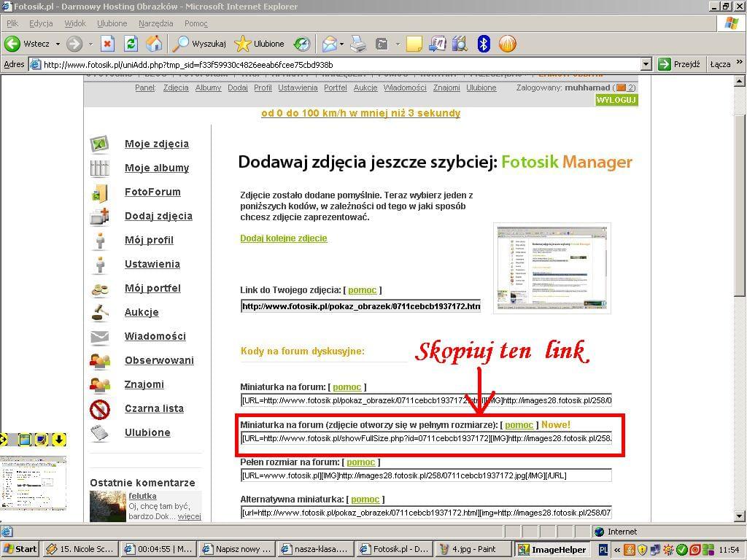The height and width of the screenshot is (560, 747).
Task: Open felutka commenter profile link
Action: click(142, 496)
